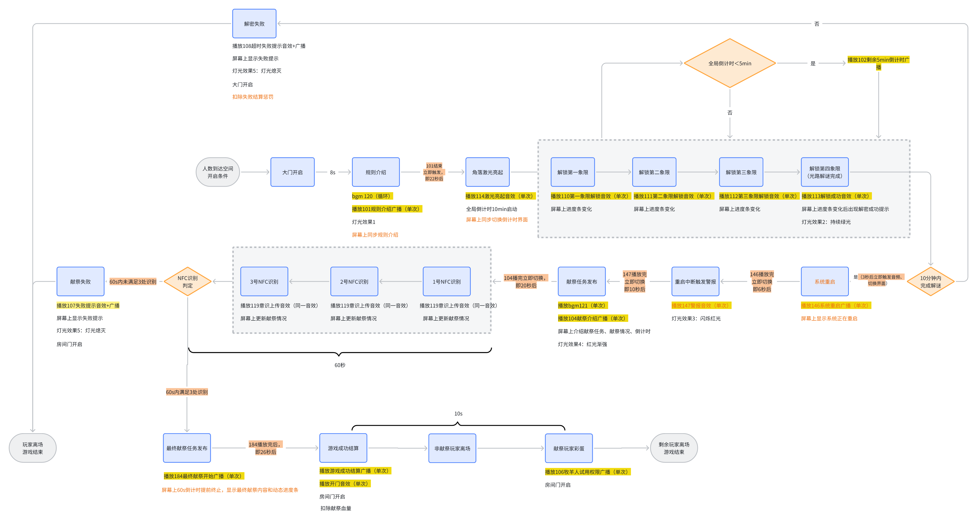Click the 播放bgm121（单次）text
This screenshot has height=521, width=980.
(x=583, y=306)
